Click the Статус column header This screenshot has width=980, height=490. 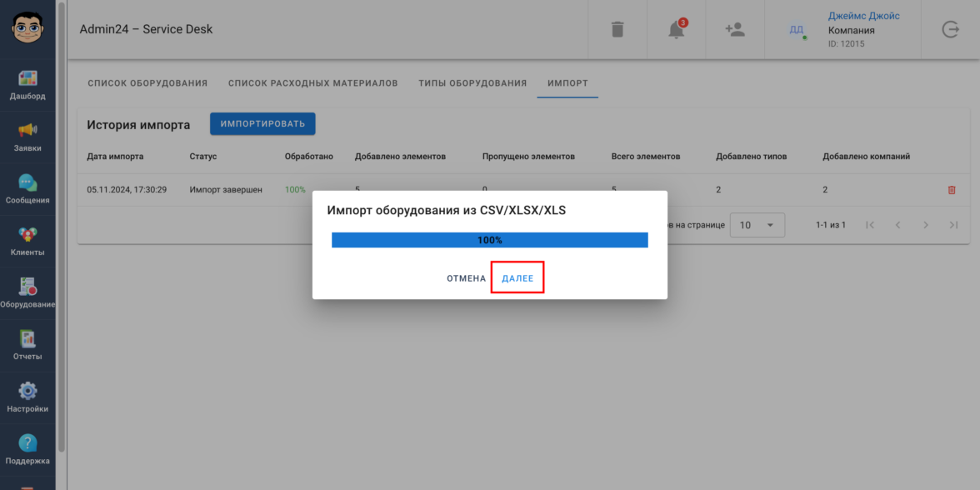pyautogui.click(x=203, y=157)
